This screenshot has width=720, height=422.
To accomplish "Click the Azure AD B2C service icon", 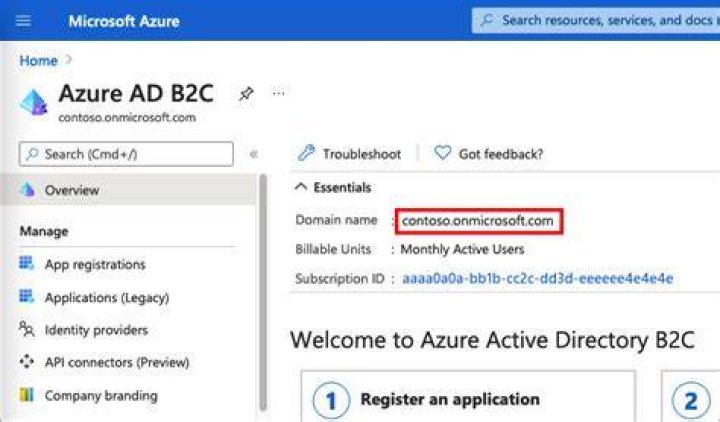I will click(x=33, y=102).
